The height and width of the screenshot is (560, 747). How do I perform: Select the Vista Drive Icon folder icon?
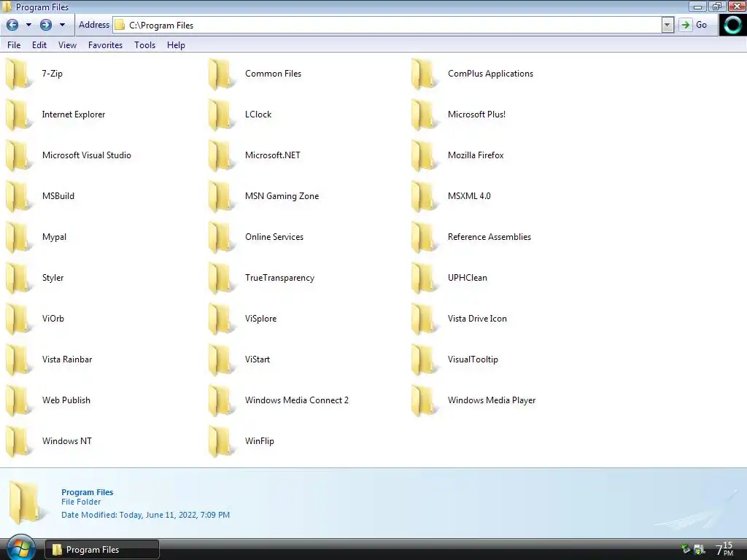tap(424, 319)
